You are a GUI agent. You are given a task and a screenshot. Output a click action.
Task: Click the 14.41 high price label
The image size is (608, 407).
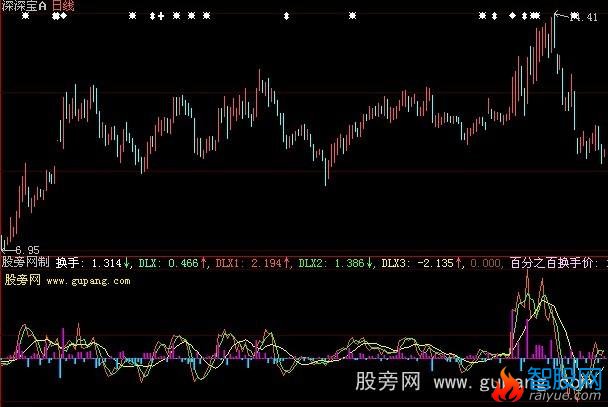pos(584,17)
